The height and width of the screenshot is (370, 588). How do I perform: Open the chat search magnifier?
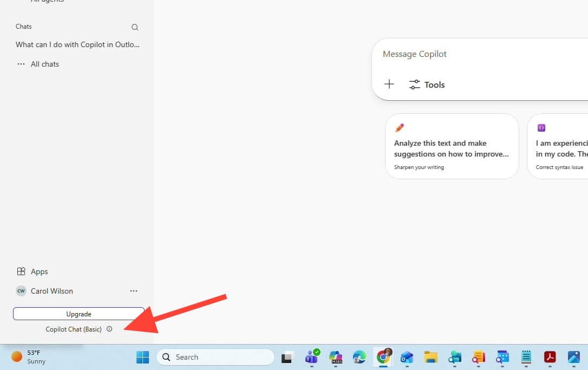point(134,27)
